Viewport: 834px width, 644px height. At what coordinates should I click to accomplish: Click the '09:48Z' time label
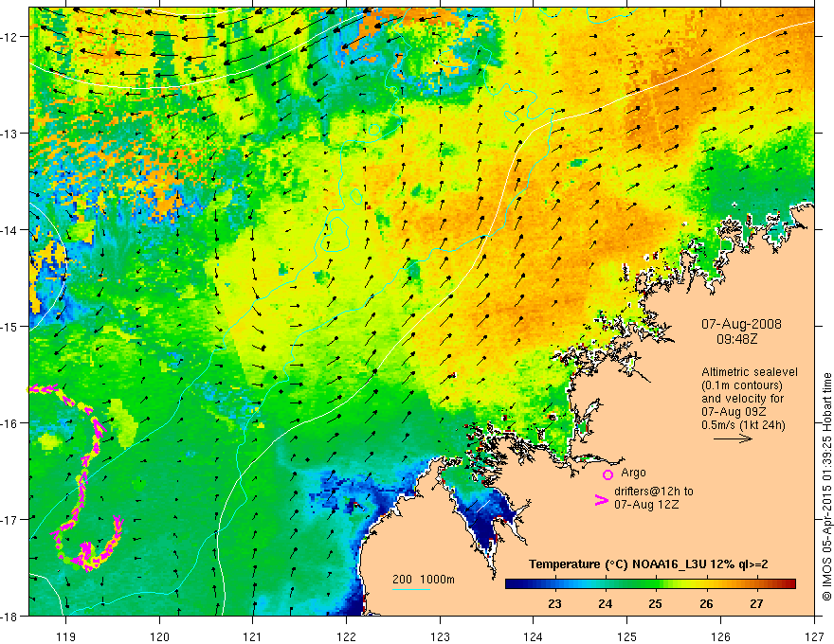click(x=736, y=339)
